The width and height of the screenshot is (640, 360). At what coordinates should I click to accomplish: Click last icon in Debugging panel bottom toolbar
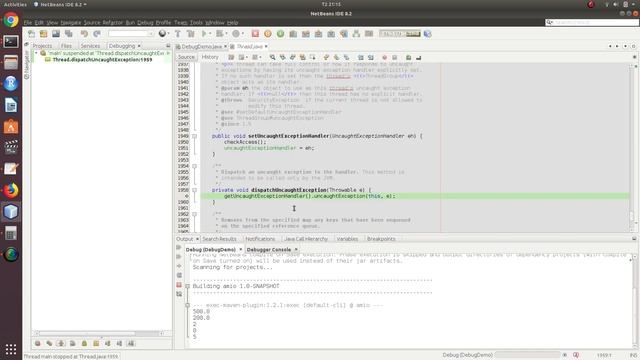point(131,344)
